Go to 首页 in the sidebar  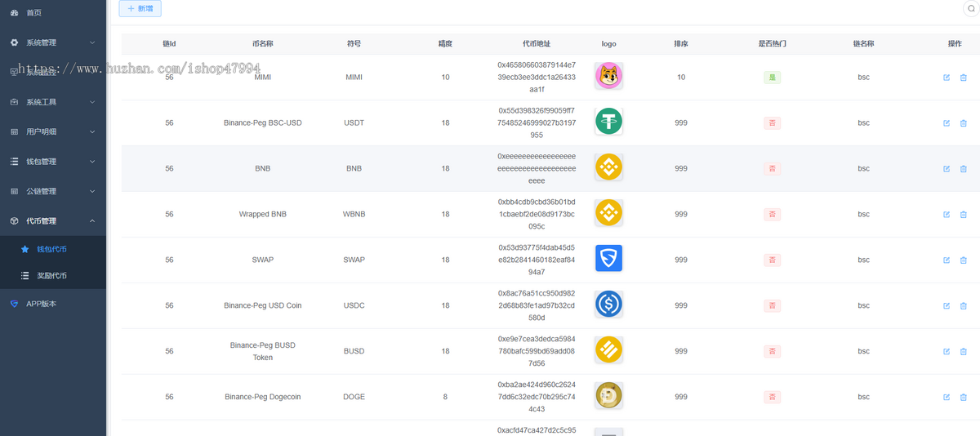click(x=33, y=13)
